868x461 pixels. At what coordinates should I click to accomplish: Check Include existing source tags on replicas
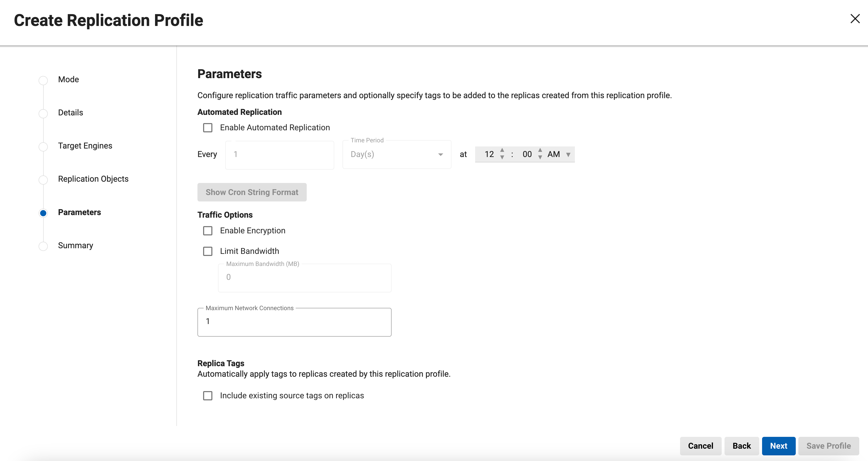(x=207, y=396)
